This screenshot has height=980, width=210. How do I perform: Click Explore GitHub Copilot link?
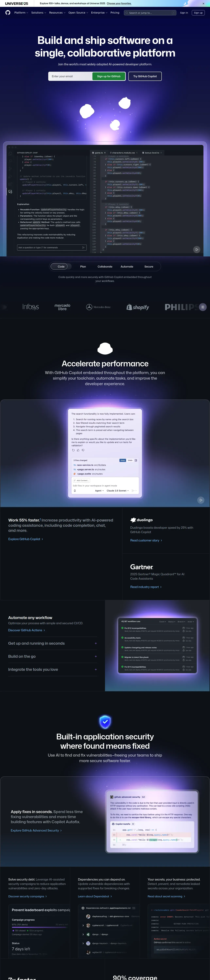(x=26, y=539)
